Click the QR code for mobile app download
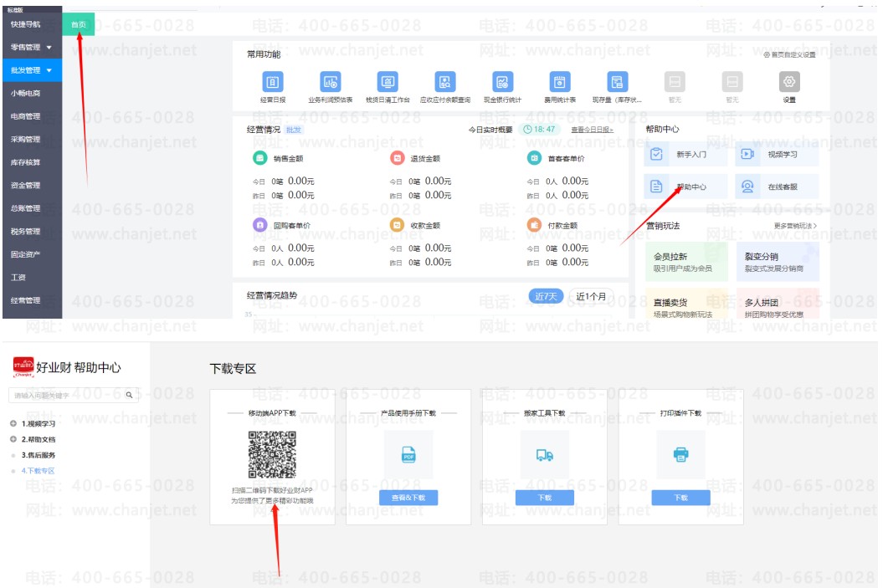The height and width of the screenshot is (588, 883). 272,455
